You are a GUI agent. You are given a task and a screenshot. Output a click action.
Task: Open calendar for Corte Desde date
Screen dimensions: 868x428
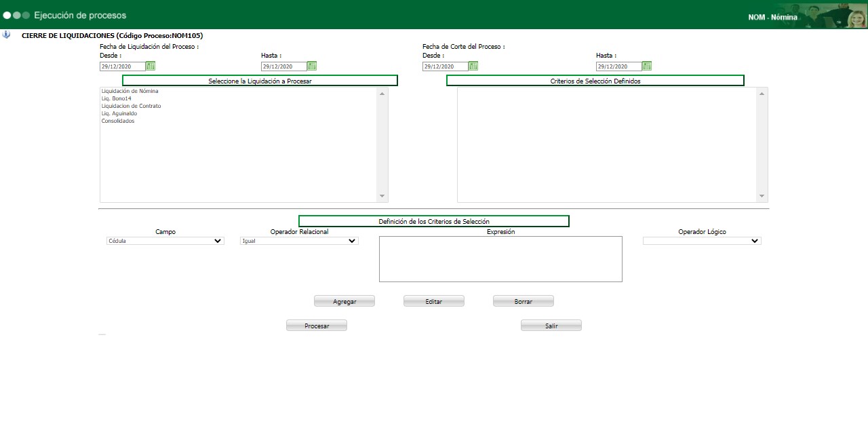point(473,66)
